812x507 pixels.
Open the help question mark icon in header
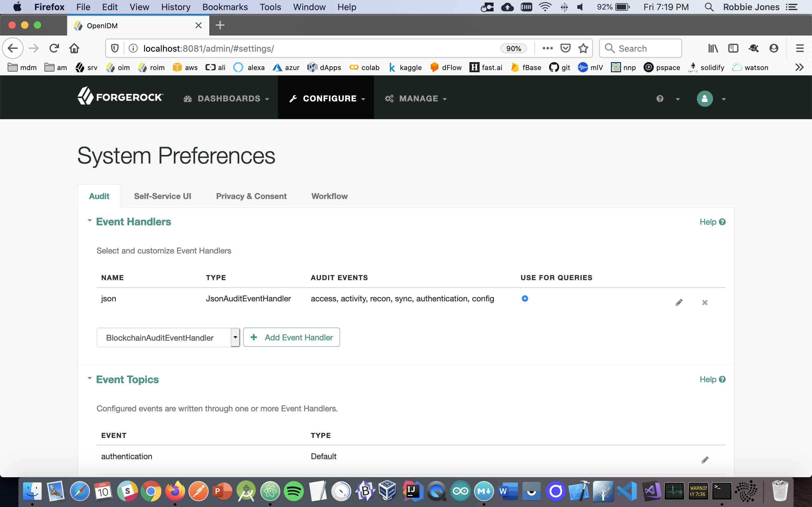[660, 99]
